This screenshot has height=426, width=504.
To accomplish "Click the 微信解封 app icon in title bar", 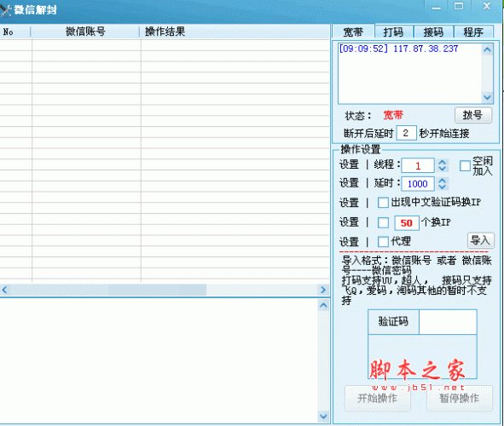I will point(6,10).
